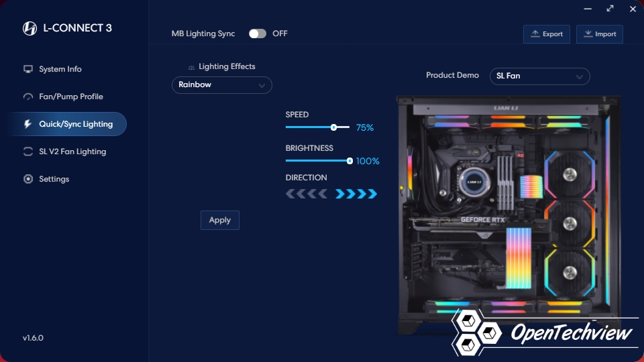
Task: Minimize the L-Connect window
Action: (x=588, y=9)
